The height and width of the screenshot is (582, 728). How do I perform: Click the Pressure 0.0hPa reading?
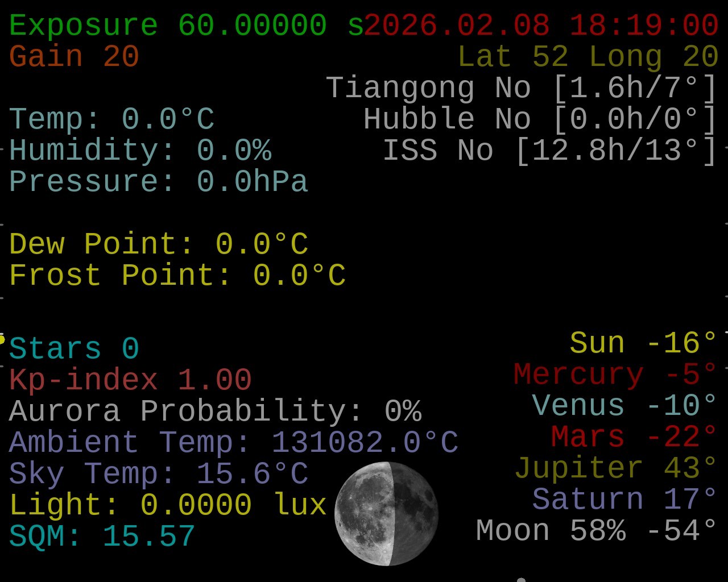coord(159,182)
